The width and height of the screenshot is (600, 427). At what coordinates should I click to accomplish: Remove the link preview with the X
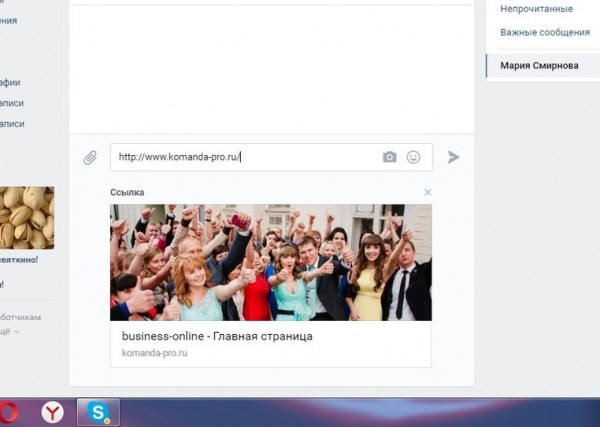tap(428, 192)
